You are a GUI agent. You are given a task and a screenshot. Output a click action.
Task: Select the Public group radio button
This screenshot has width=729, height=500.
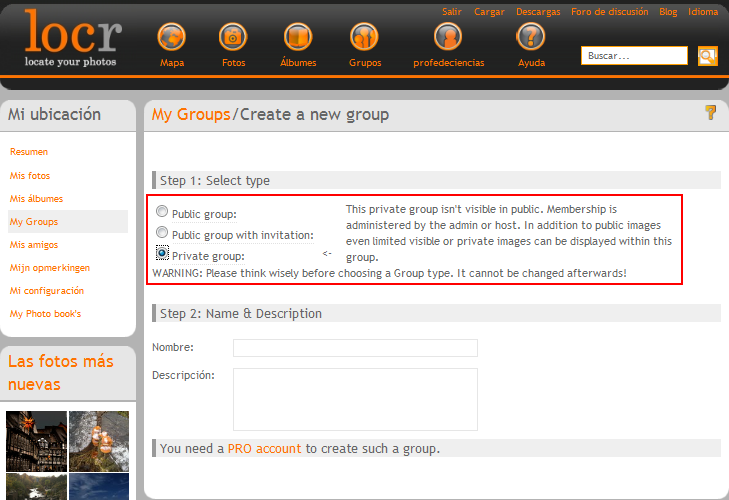point(162,211)
